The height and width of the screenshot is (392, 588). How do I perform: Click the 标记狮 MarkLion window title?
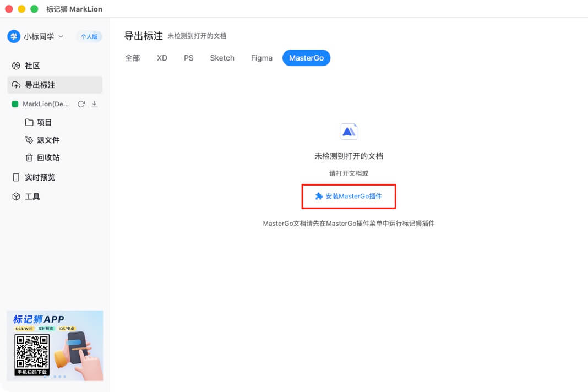coord(74,9)
